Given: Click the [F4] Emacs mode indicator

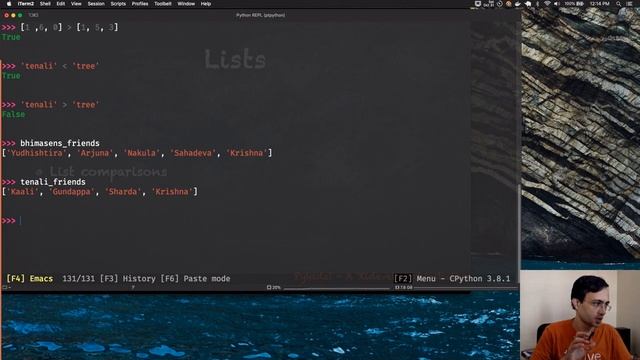Looking at the screenshot, I should point(30,278).
